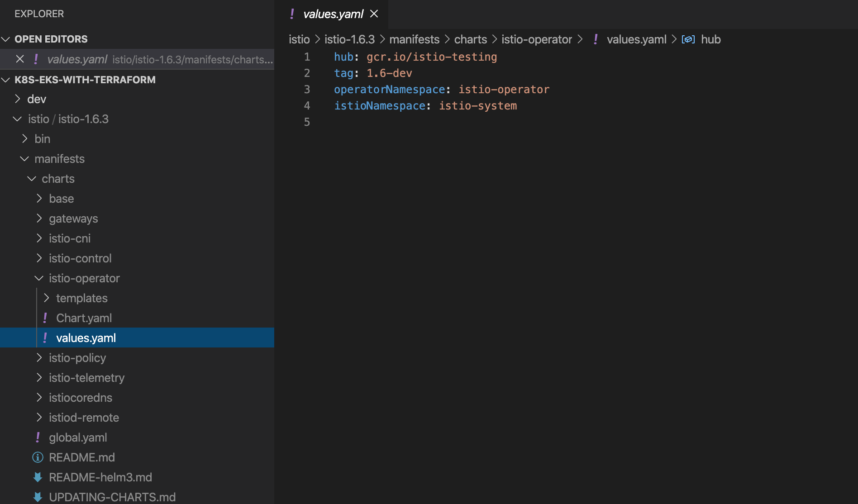The width and height of the screenshot is (858, 504).
Task: Click the hub symbol icon in breadcrumb
Action: coord(688,40)
